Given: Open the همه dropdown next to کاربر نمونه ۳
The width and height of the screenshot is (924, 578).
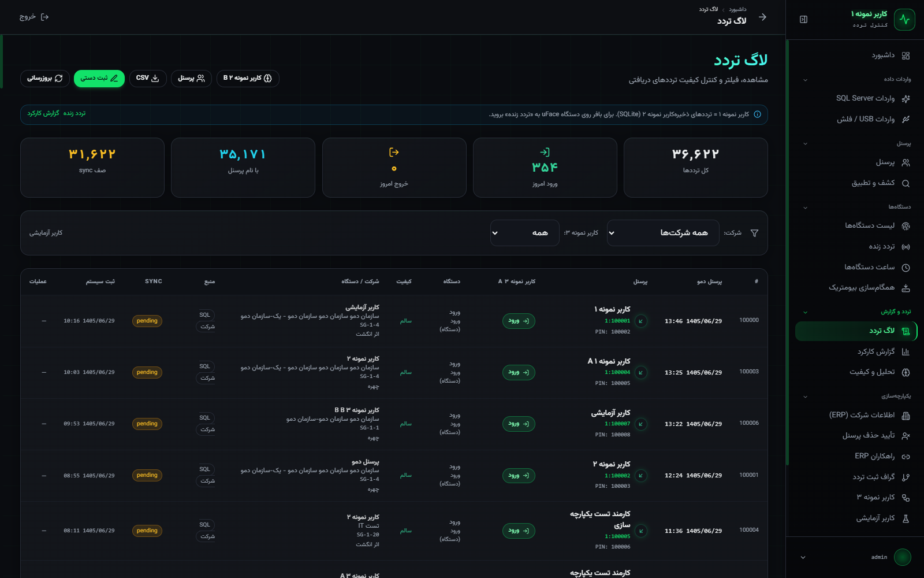Looking at the screenshot, I should [x=525, y=233].
